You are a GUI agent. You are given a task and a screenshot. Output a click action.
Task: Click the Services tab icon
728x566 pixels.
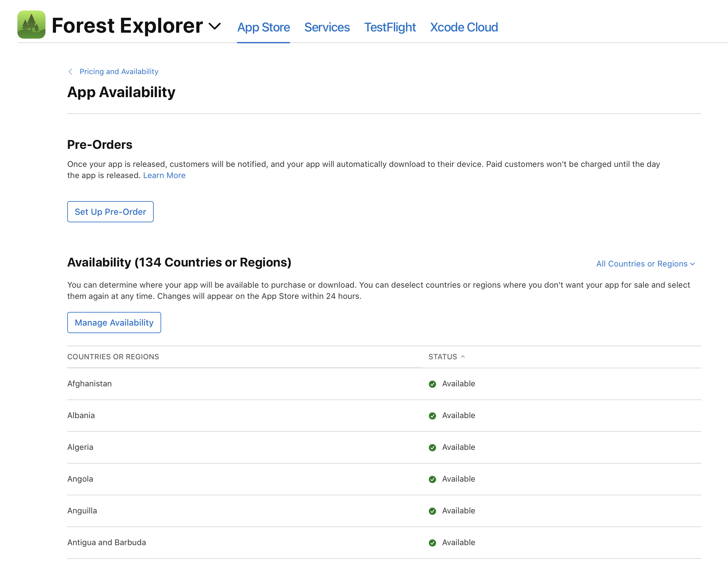327,27
